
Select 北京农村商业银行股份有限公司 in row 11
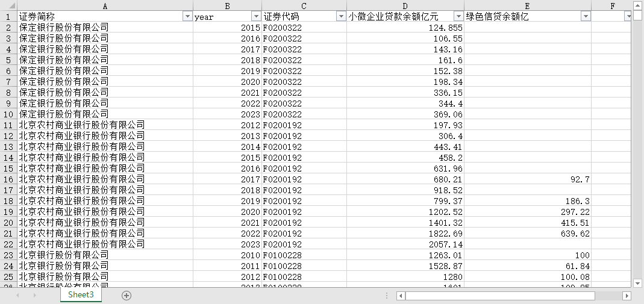pyautogui.click(x=105, y=125)
